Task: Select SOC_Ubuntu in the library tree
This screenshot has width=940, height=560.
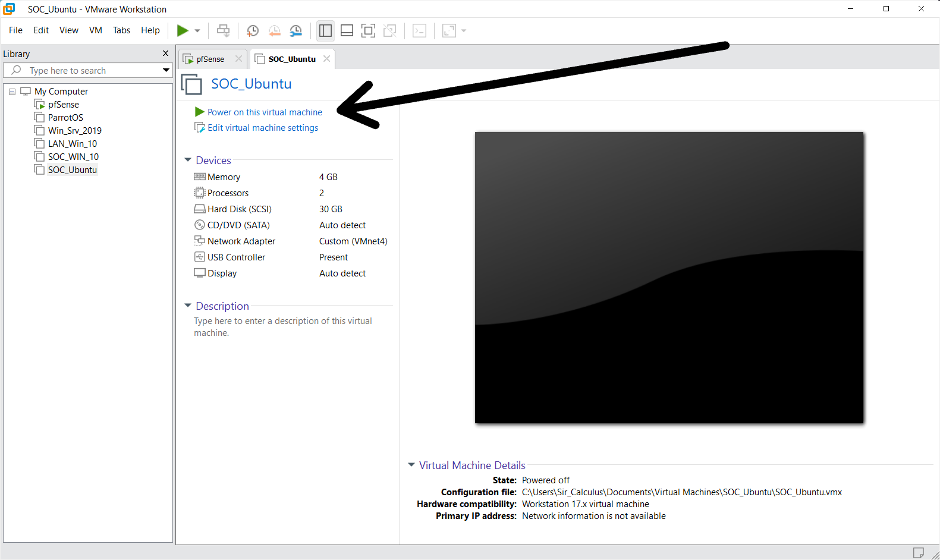Action: click(73, 170)
